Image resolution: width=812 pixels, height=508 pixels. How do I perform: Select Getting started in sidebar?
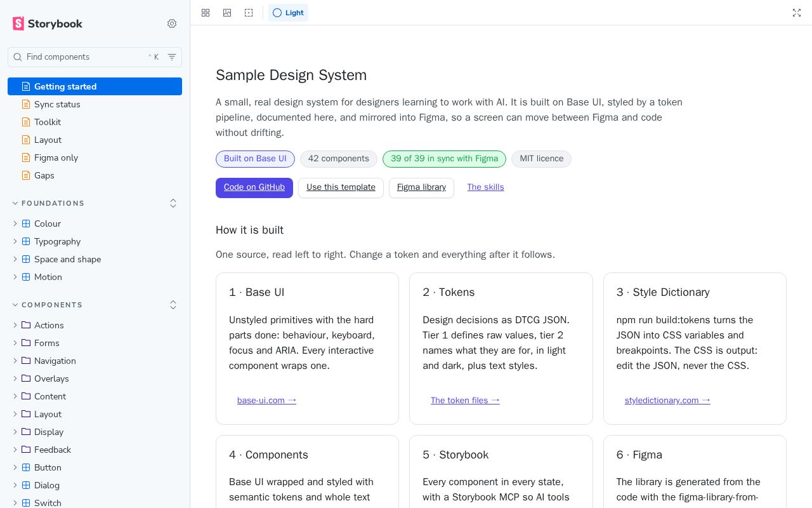pyautogui.click(x=95, y=86)
